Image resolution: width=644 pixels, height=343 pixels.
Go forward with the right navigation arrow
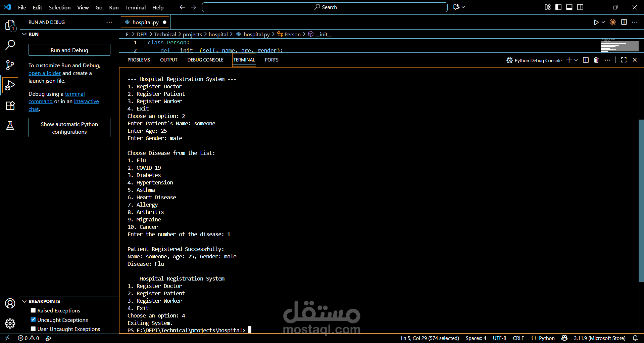click(x=193, y=7)
